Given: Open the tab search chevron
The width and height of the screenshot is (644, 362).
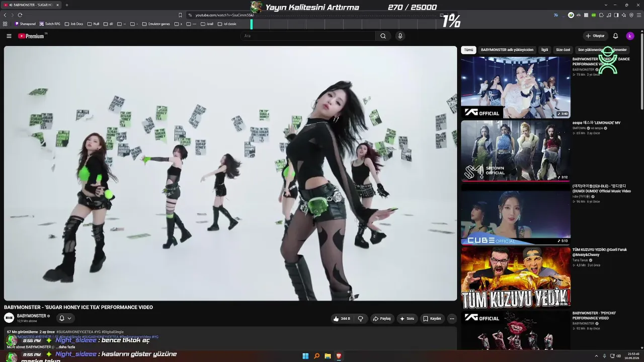Looking at the screenshot, I should [606, 5].
